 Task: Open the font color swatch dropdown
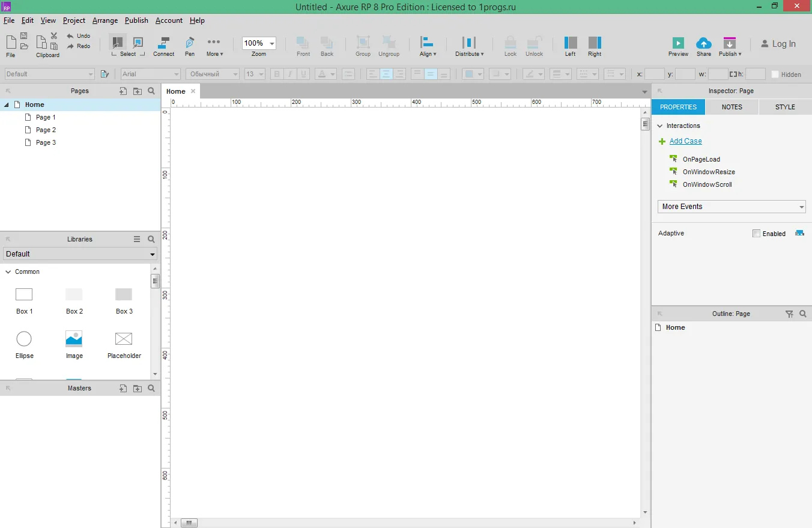click(x=326, y=74)
